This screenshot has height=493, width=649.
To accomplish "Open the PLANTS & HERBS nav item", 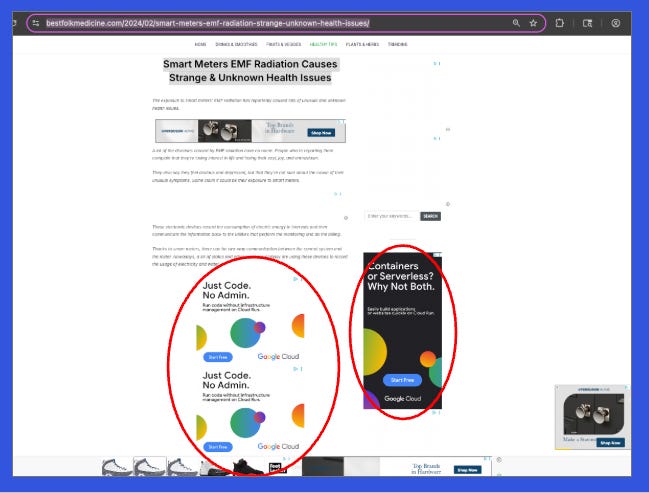I will pyautogui.click(x=362, y=44).
